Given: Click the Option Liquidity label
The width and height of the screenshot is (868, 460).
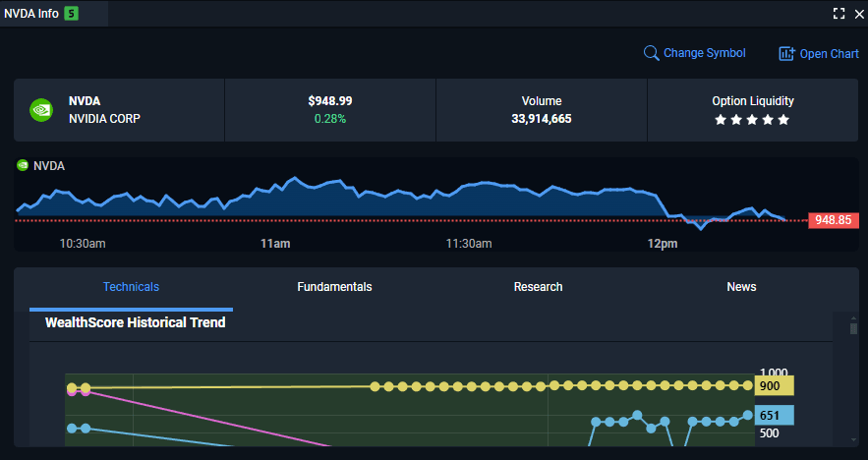Looking at the screenshot, I should coord(752,100).
